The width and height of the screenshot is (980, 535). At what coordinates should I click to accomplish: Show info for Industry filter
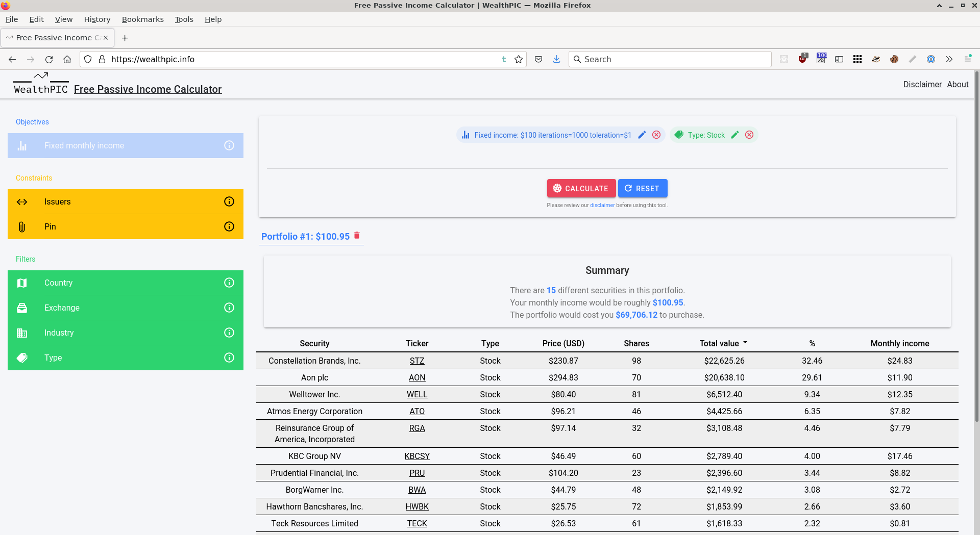tap(229, 333)
